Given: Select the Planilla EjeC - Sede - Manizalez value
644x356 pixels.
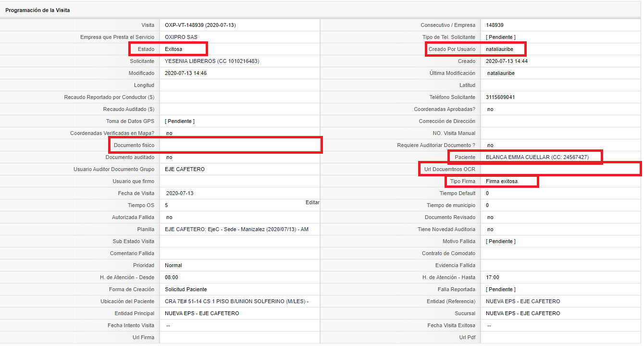Looking at the screenshot, I should point(236,229).
